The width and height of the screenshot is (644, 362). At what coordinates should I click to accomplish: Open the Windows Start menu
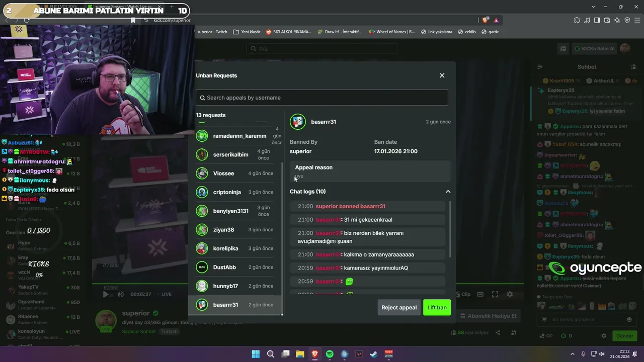tap(256, 354)
